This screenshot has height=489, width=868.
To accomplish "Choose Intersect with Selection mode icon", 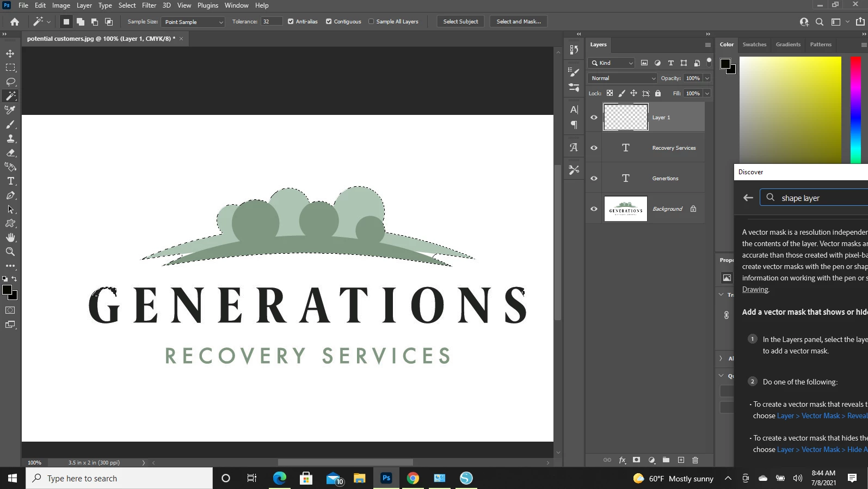I will (x=109, y=22).
